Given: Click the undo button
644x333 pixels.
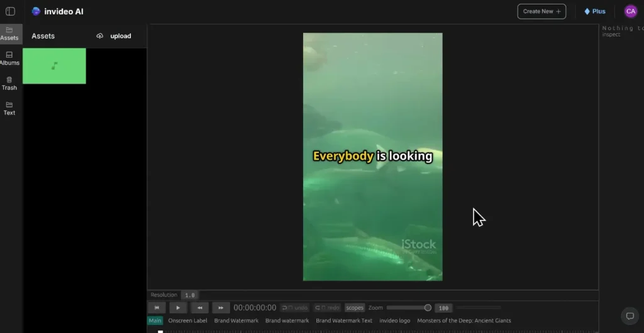Looking at the screenshot, I should [295, 308].
